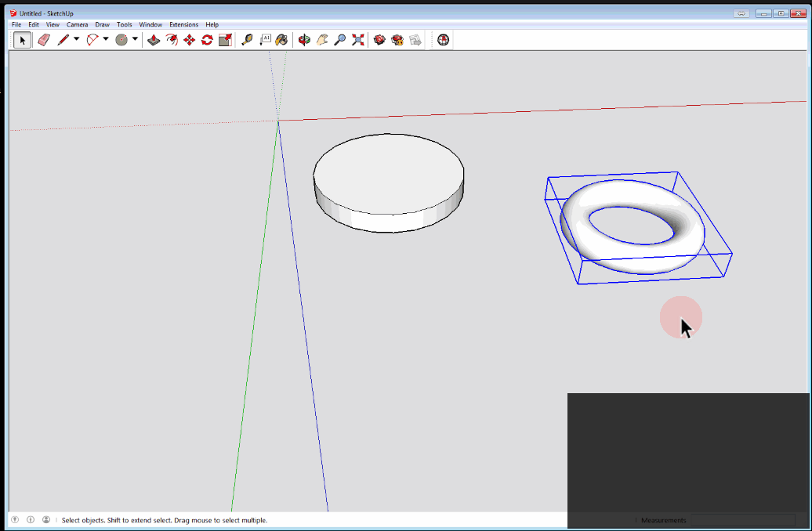812x531 pixels.
Task: Activate the Push/Pull tool
Action: [x=154, y=40]
